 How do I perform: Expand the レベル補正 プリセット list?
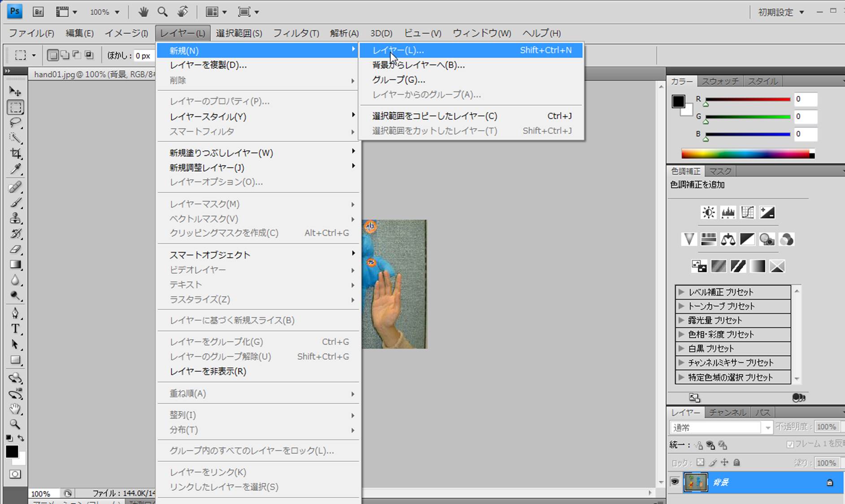(681, 292)
